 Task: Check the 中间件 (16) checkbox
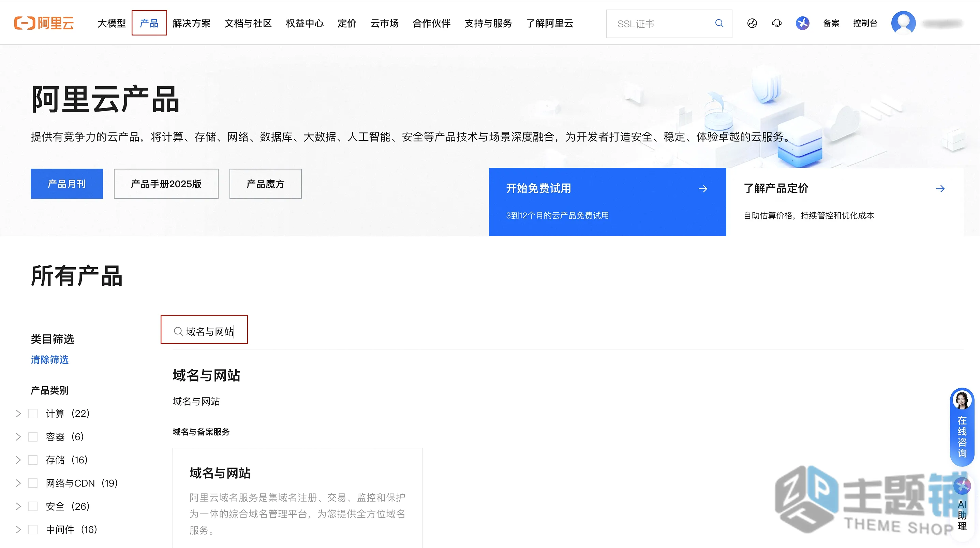pyautogui.click(x=33, y=530)
